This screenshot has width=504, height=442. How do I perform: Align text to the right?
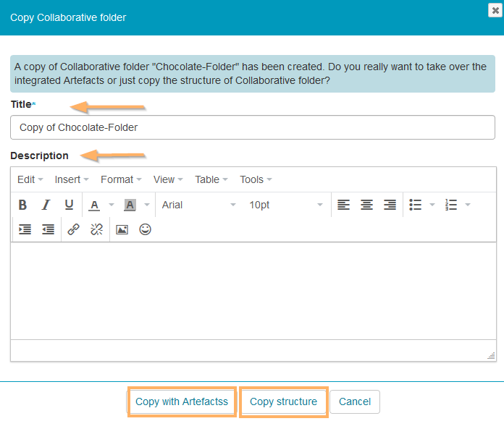pos(390,205)
